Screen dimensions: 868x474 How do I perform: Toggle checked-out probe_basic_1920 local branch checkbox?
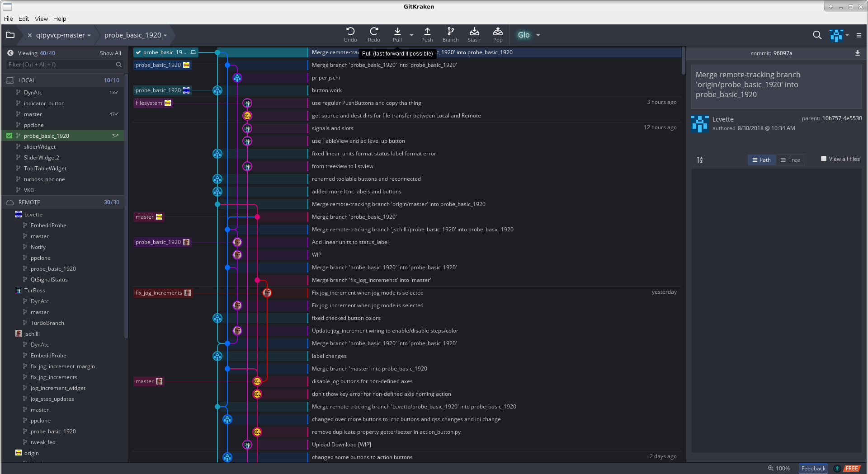pos(9,136)
